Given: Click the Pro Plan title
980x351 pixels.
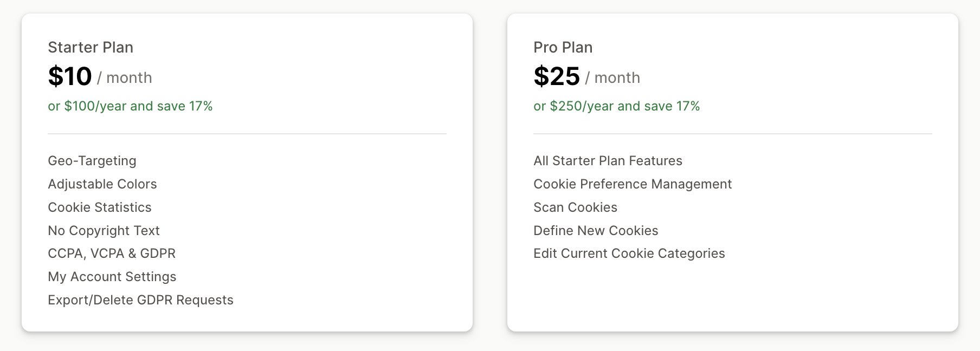Looking at the screenshot, I should pos(563,47).
